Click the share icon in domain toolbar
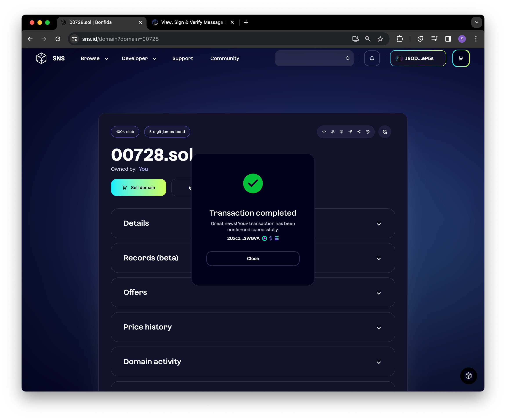Image resolution: width=506 pixels, height=420 pixels. tap(359, 132)
